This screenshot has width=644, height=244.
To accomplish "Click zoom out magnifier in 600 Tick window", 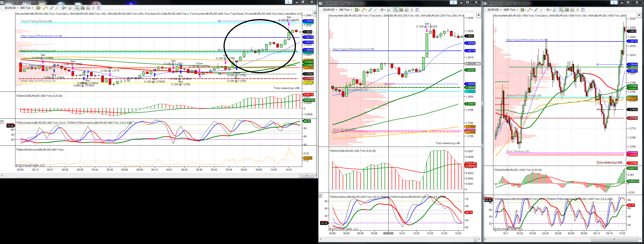I will coord(57,8).
